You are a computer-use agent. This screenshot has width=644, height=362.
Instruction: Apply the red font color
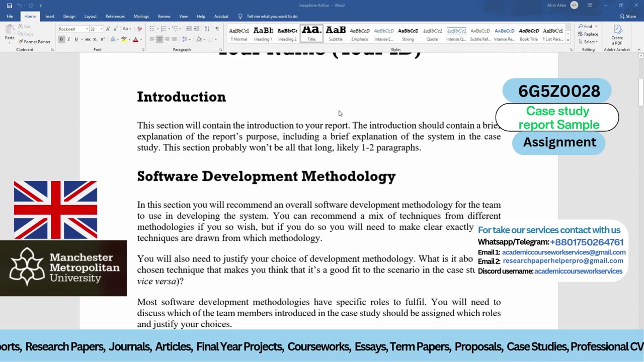(x=135, y=39)
